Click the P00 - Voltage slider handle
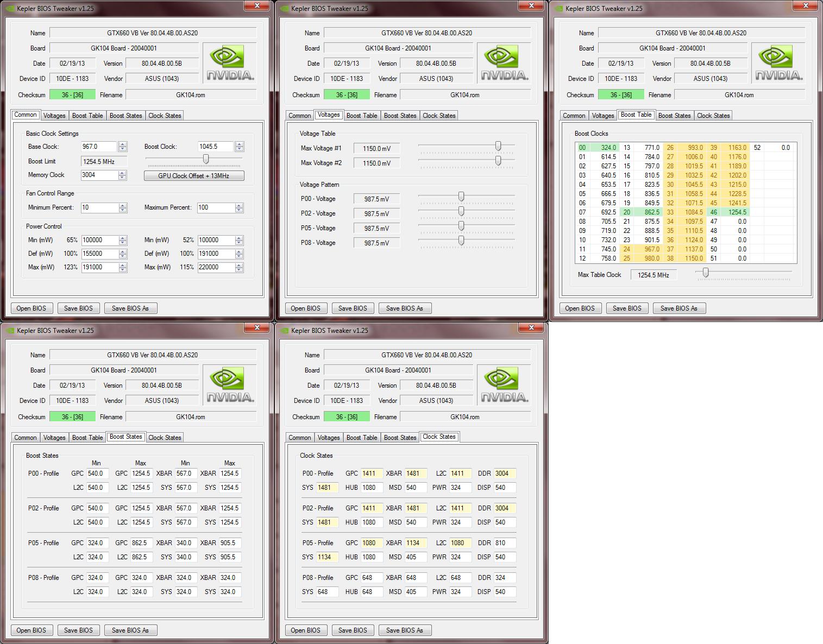The width and height of the screenshot is (823, 644). point(461,197)
